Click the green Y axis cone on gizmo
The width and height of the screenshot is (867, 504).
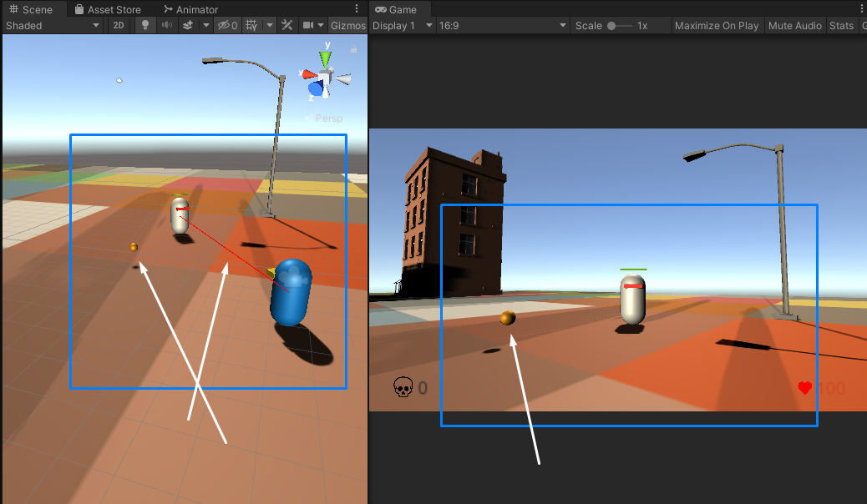pyautogui.click(x=325, y=58)
